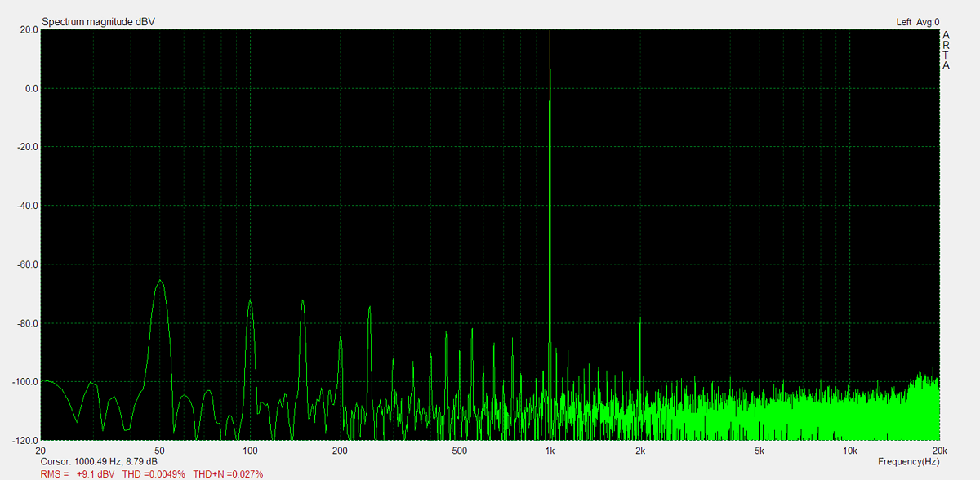
Task: Click the Cursor 1000.49 Hz readout
Action: pos(99,462)
